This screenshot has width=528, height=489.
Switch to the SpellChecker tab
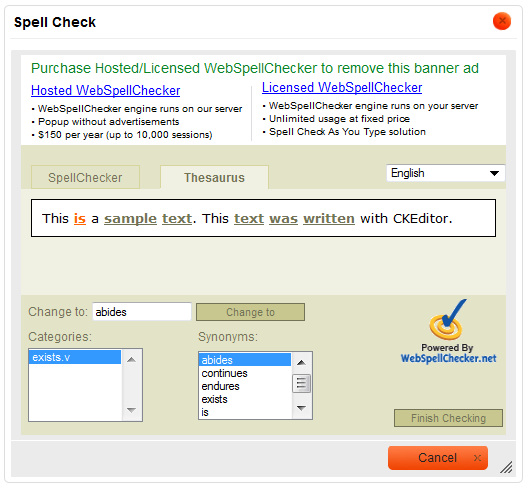click(x=85, y=177)
